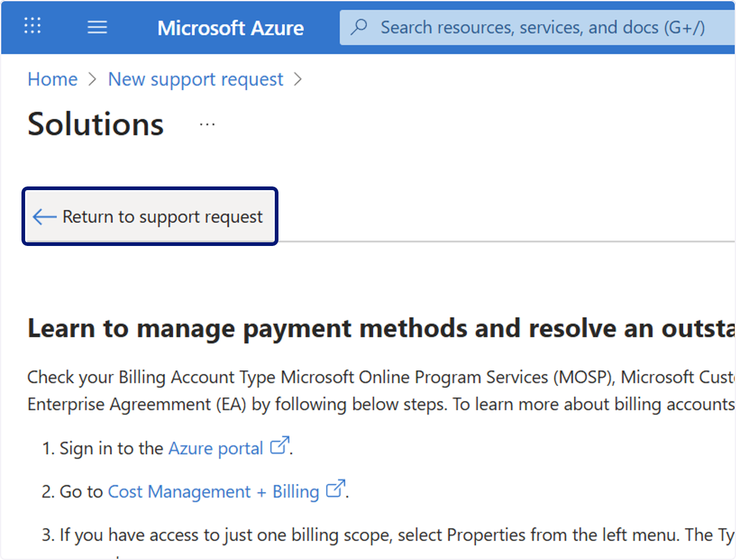Click the blue back arrow icon

click(44, 217)
